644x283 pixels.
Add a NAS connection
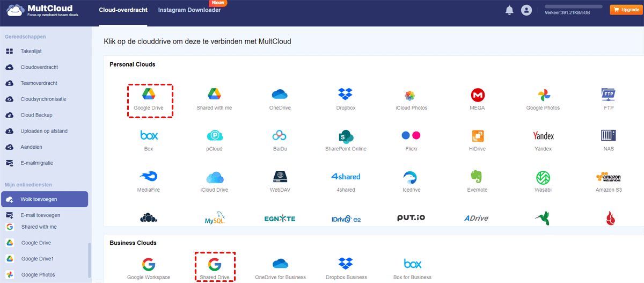point(608,141)
